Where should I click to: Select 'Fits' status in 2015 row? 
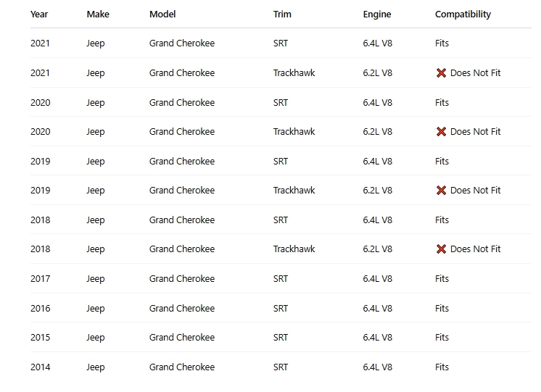coord(442,337)
